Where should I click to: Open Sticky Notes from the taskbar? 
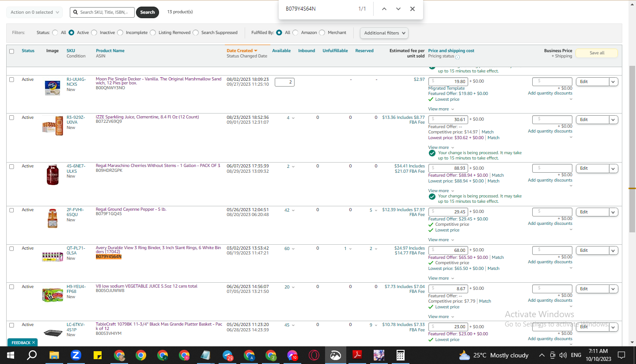pyautogui.click(x=98, y=355)
